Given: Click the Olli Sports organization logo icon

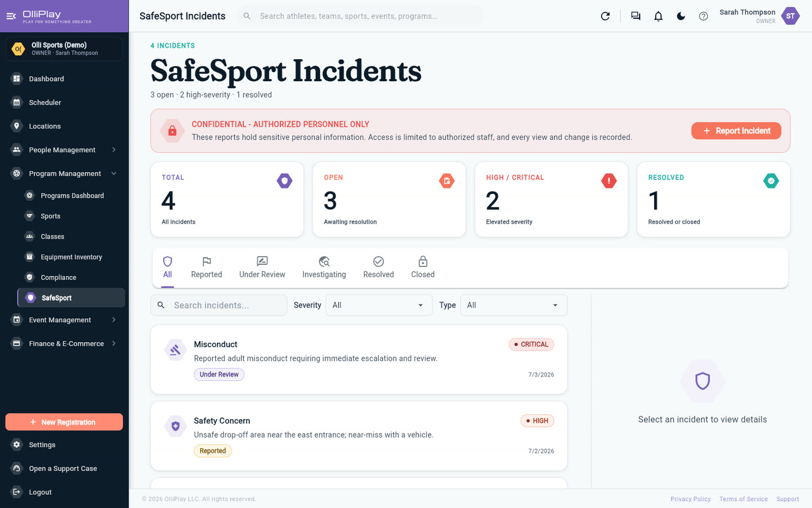Looking at the screenshot, I should (x=18, y=49).
